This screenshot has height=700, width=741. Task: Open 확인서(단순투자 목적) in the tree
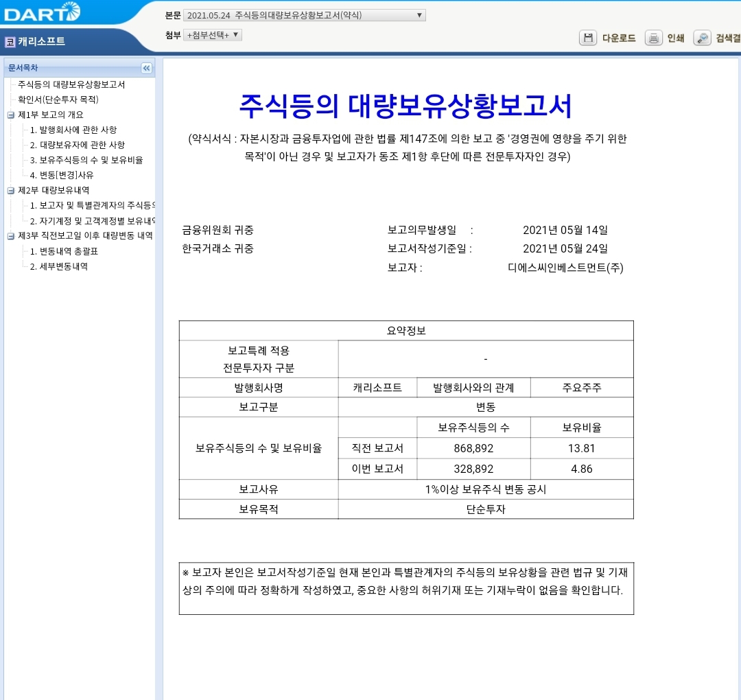58,100
